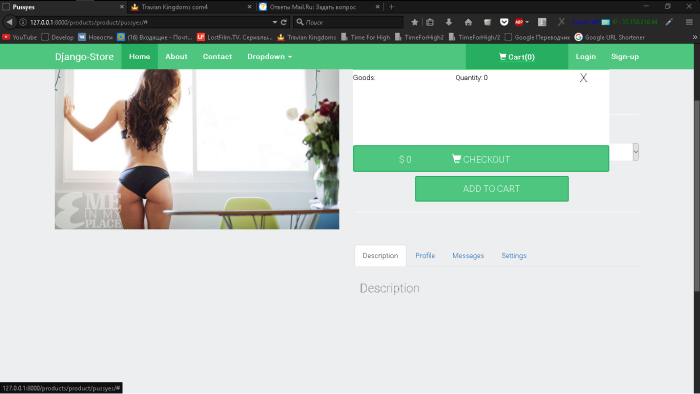The image size is (700, 394).
Task: Open Adblock Plus icon menu
Action: (x=521, y=22)
